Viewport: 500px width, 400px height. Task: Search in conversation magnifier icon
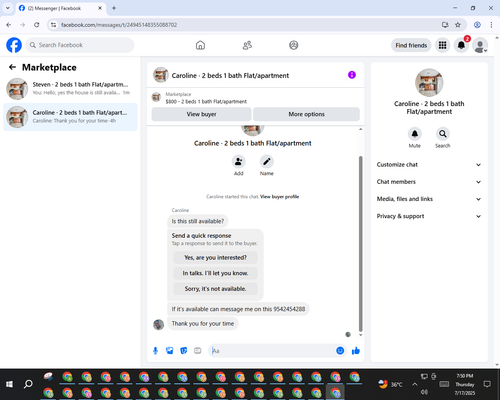click(x=443, y=134)
